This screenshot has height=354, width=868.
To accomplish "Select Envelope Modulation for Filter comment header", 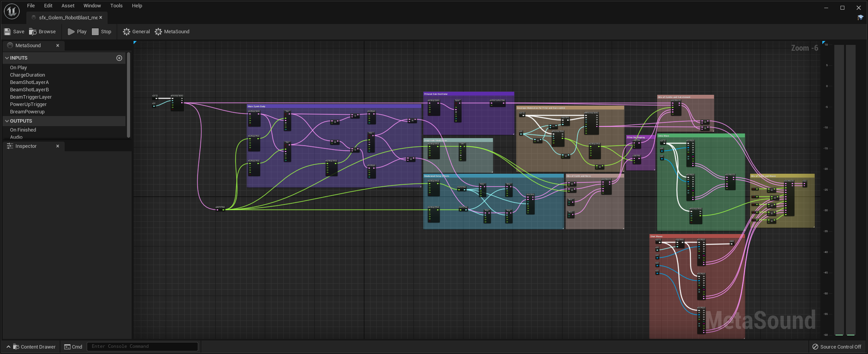I will point(570,108).
